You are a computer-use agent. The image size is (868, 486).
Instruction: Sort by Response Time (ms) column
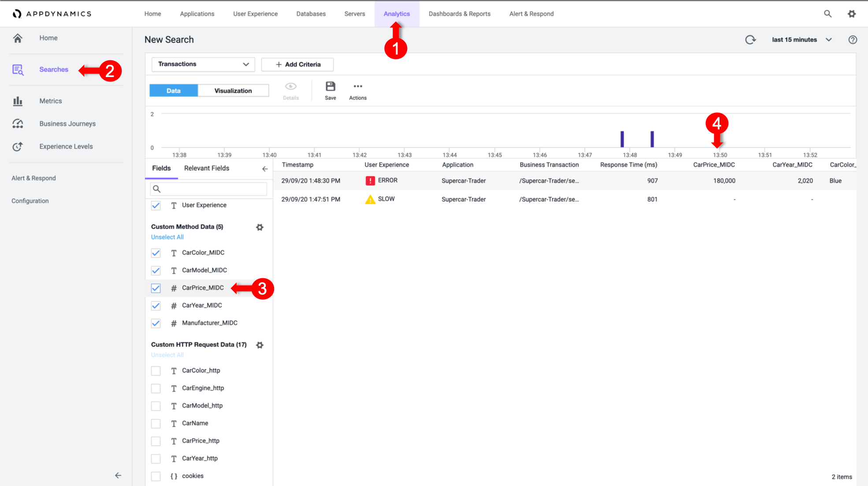coord(628,165)
